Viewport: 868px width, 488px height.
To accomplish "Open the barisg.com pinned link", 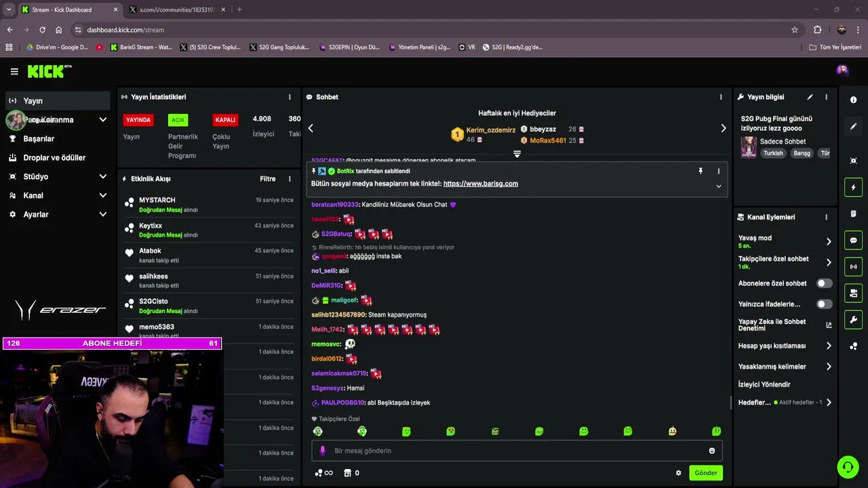I will point(481,184).
